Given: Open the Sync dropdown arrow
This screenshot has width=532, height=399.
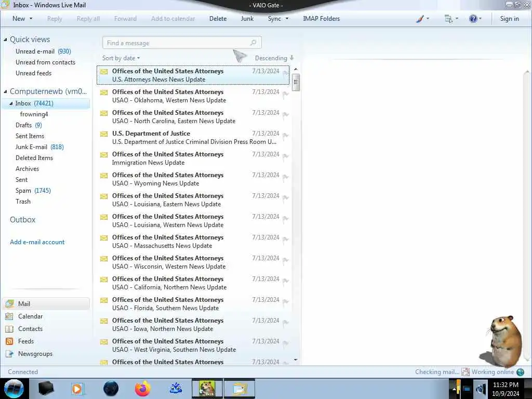Looking at the screenshot, I should coord(287,19).
